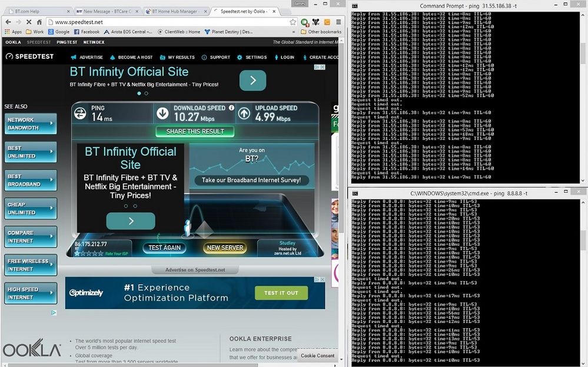Click scrollbar in ping 8.8.8.8 window
The image size is (588, 367).
(583, 240)
